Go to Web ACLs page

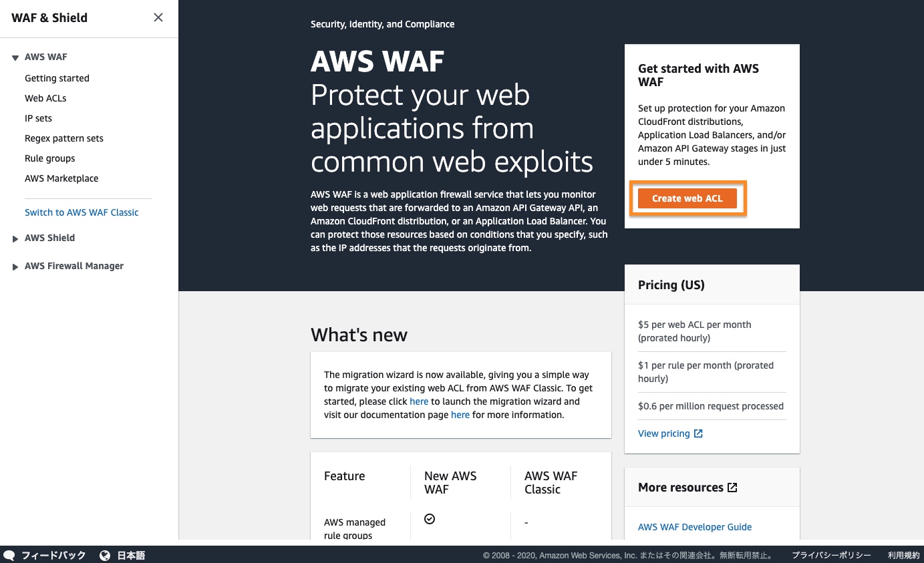tap(45, 98)
